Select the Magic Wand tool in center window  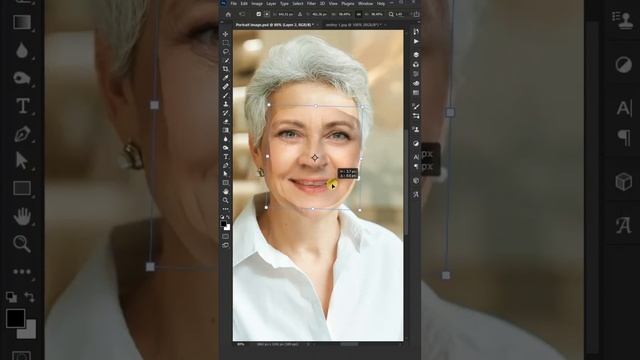click(225, 60)
